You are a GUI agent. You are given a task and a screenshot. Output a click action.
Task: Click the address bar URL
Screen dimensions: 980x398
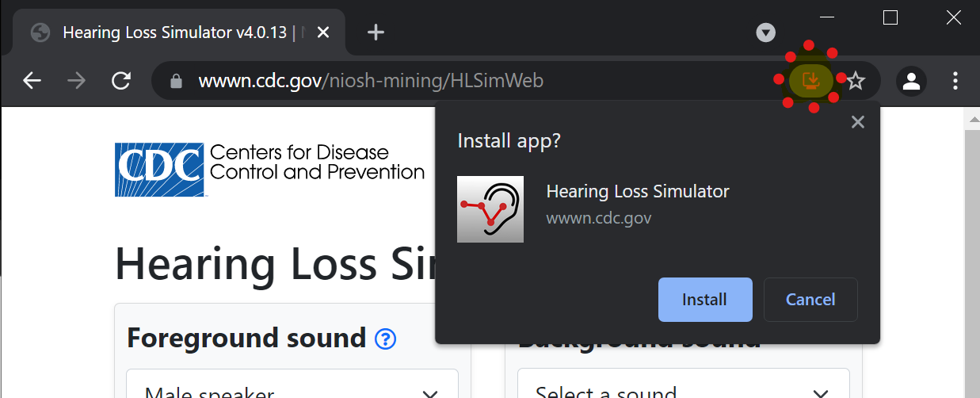[371, 81]
